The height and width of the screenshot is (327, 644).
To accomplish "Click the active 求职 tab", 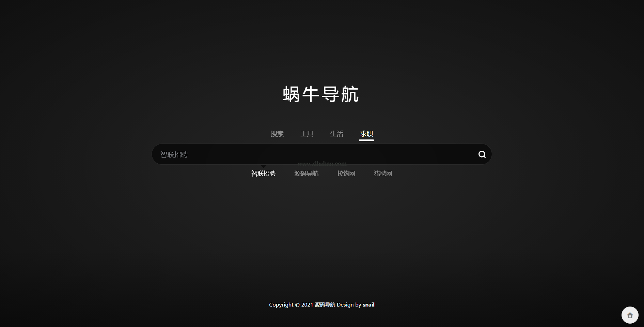I will 366,134.
